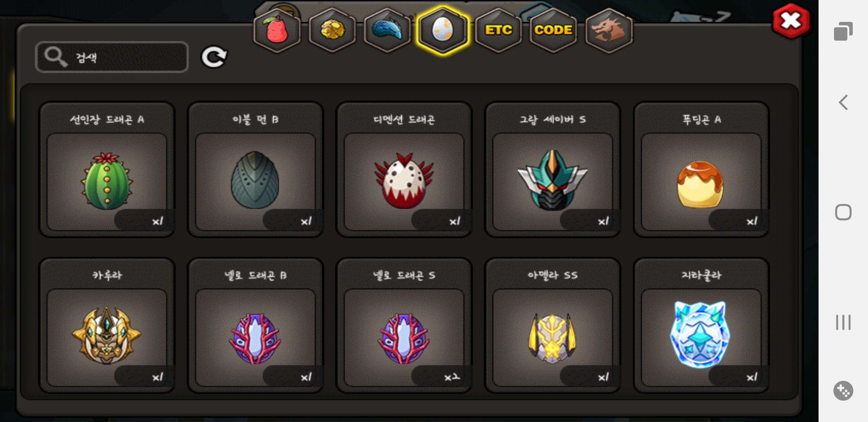Screen dimensions: 868x422
Task: Select the green cactus egg 선인장 드래곤 A
Action: 107,170
